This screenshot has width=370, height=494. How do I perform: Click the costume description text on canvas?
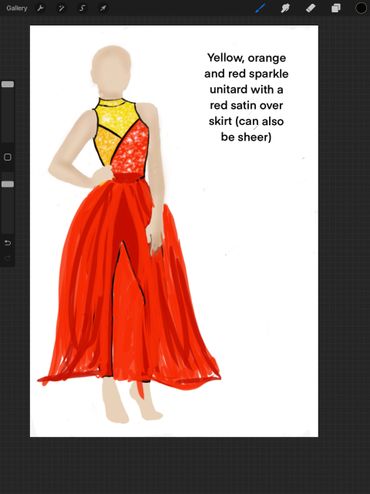(246, 97)
